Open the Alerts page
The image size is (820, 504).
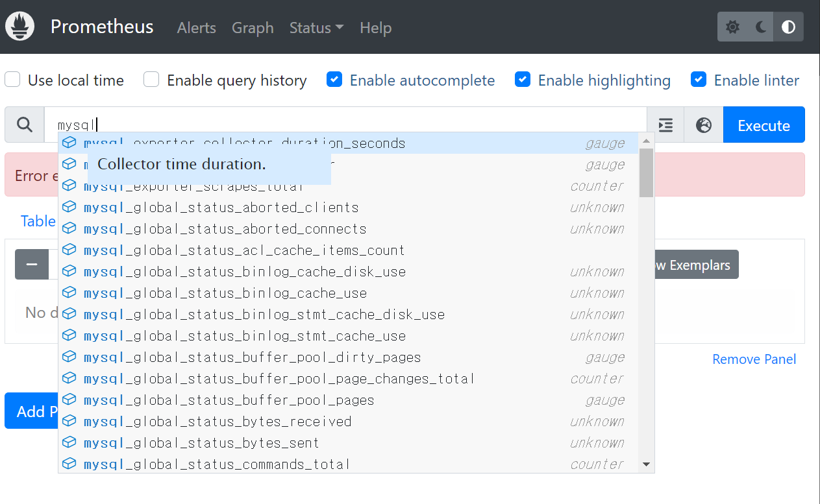pyautogui.click(x=197, y=28)
